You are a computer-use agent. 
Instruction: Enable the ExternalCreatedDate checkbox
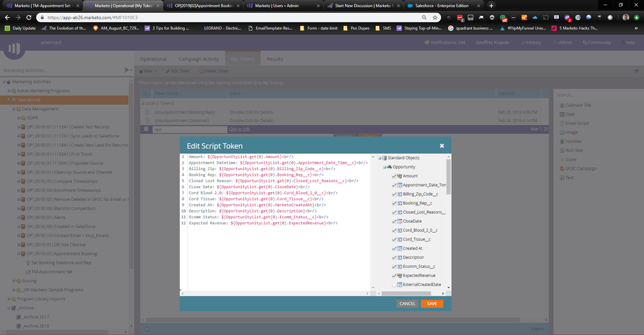pyautogui.click(x=393, y=284)
